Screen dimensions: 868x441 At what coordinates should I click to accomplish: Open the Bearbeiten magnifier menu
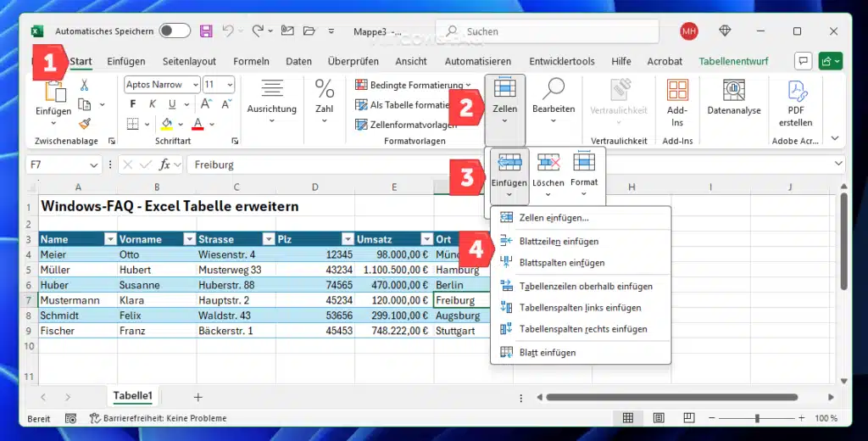[553, 100]
